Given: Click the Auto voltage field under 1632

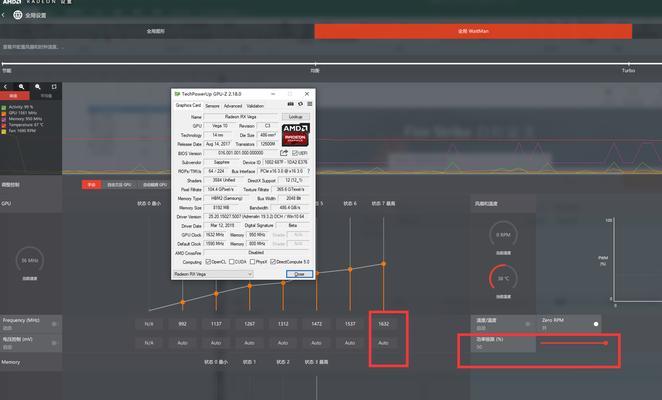Looking at the screenshot, I should point(383,343).
